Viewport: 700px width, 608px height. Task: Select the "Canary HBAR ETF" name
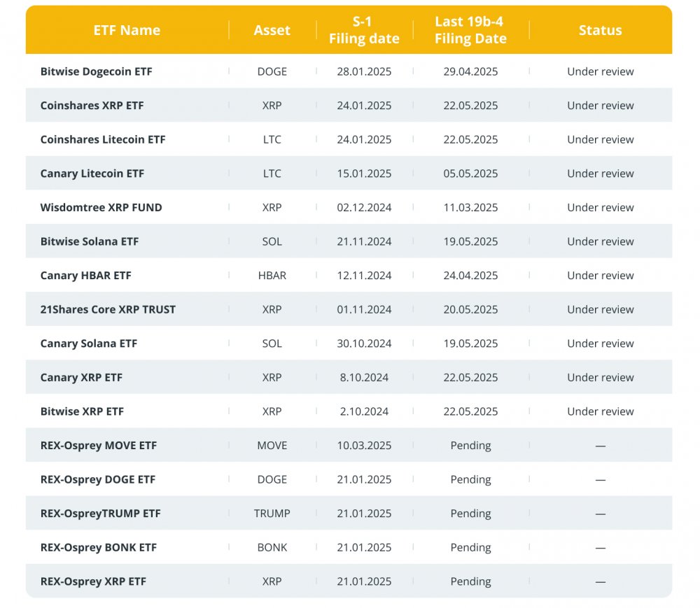coord(85,275)
